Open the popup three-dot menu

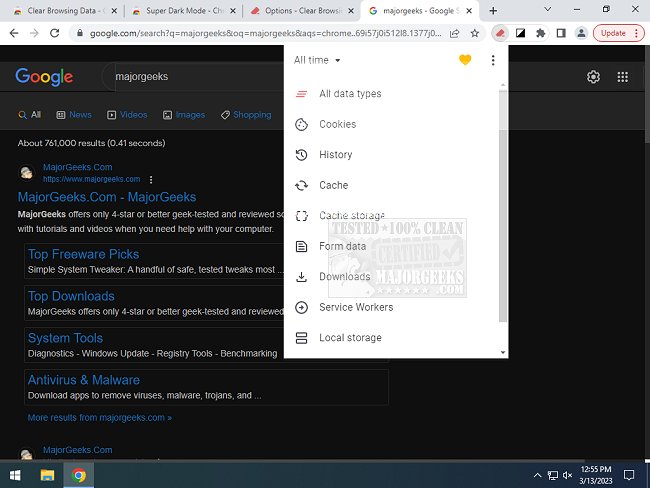(493, 60)
